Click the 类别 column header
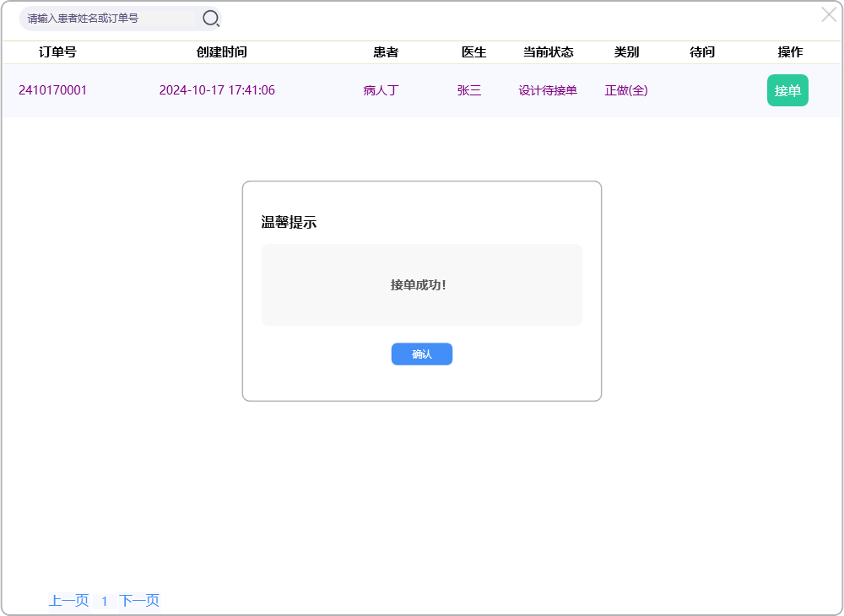The height and width of the screenshot is (616, 844). [626, 52]
